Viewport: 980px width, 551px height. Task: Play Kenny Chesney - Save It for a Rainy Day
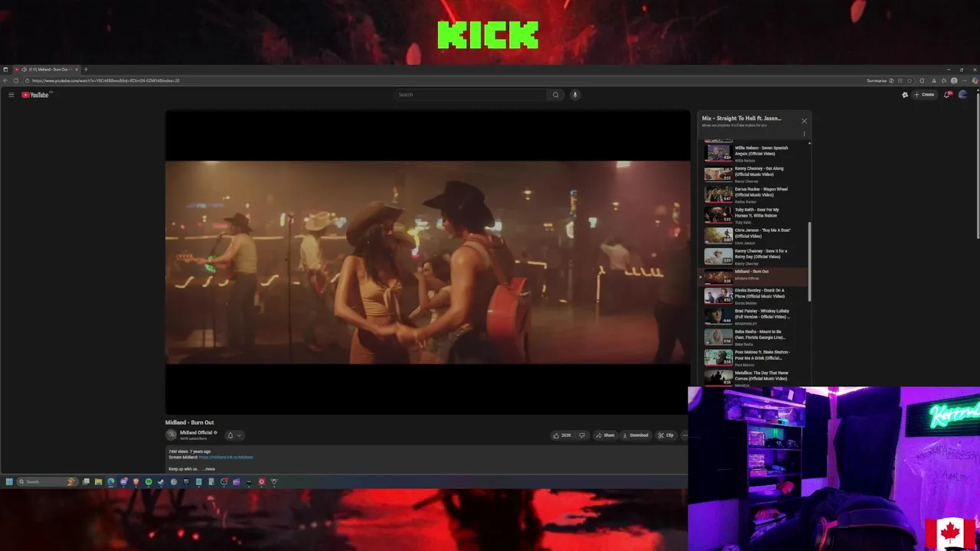[x=754, y=256]
